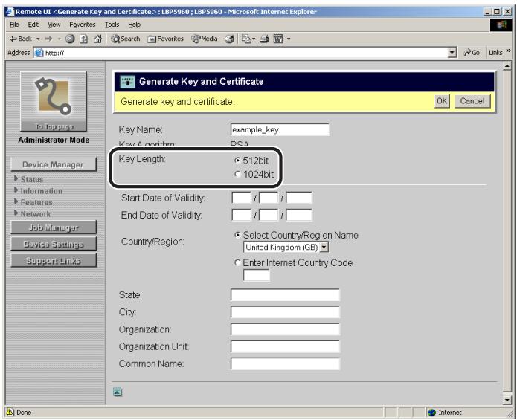Click the Generate Key and Certificate header icon
The height and width of the screenshot is (420, 517).
tap(128, 81)
